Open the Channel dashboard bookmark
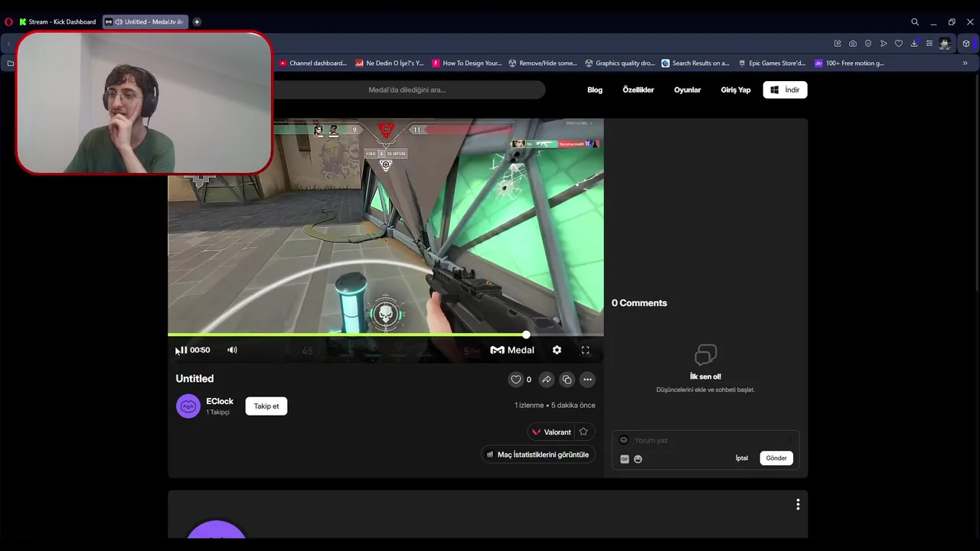The width and height of the screenshot is (980, 551). 313,64
